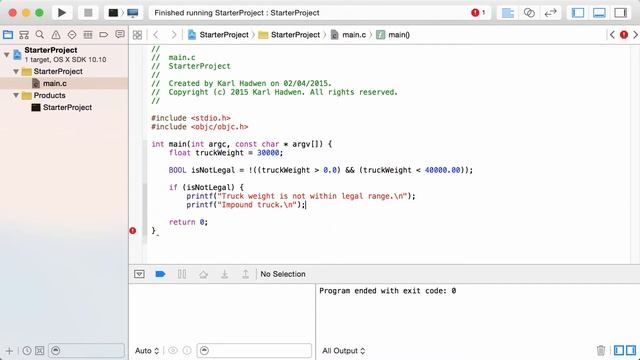The height and width of the screenshot is (360, 640).
Task: Click the Quick Look eye icon
Action: coord(173,351)
